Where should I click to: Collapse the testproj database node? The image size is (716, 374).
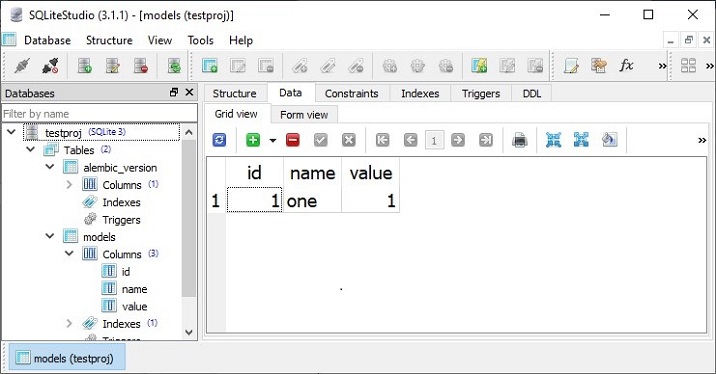[11, 132]
